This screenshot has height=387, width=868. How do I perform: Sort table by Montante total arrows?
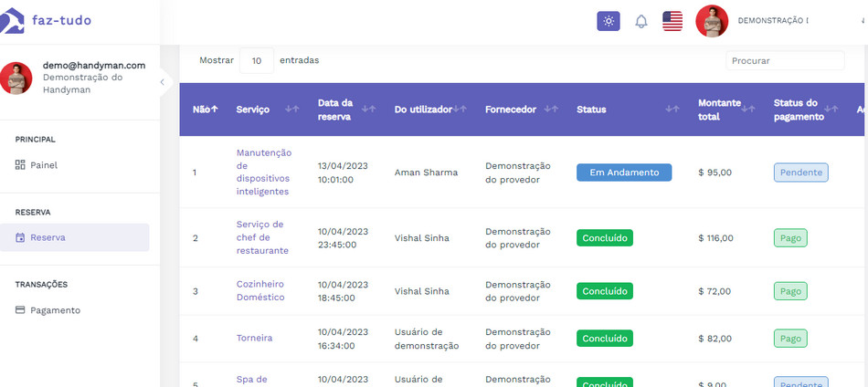pyautogui.click(x=748, y=110)
